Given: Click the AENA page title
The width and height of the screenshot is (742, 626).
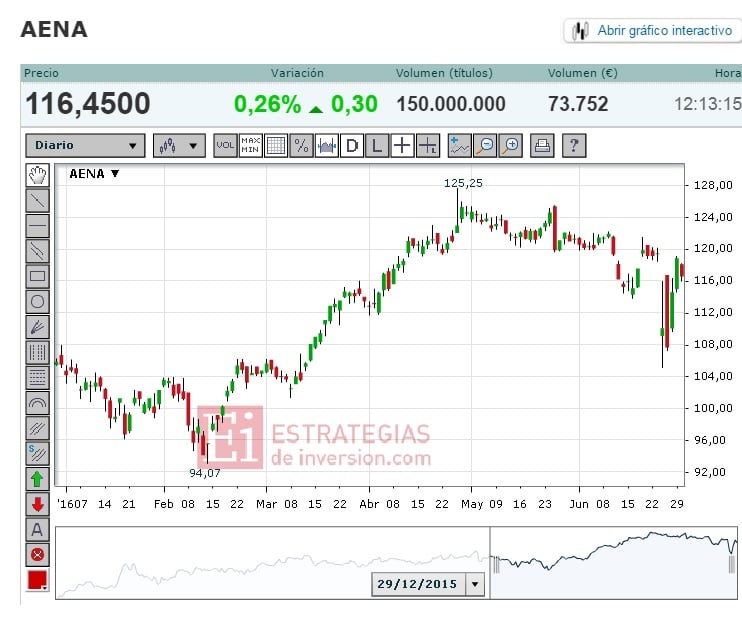Looking at the screenshot, I should (54, 29).
